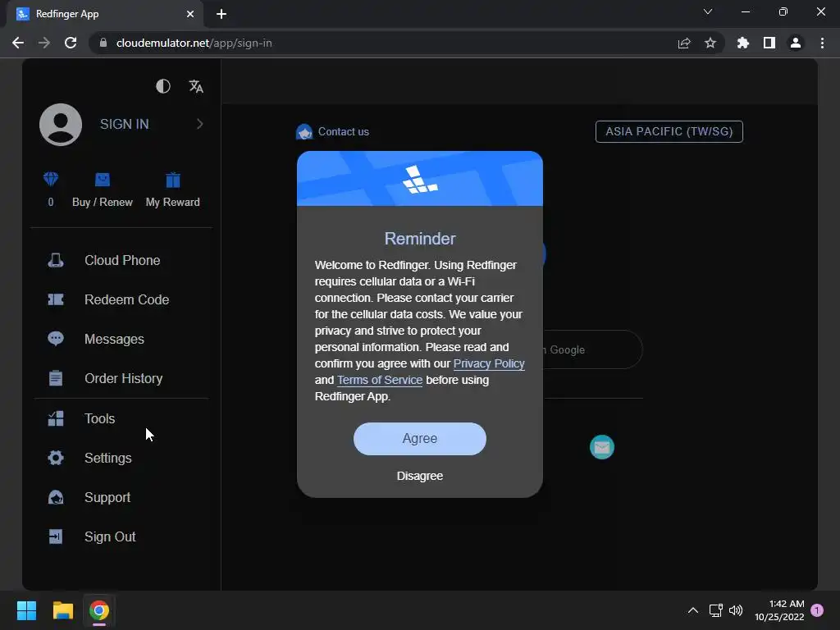Open the Privacy Policy link
The width and height of the screenshot is (840, 630).
pos(489,363)
